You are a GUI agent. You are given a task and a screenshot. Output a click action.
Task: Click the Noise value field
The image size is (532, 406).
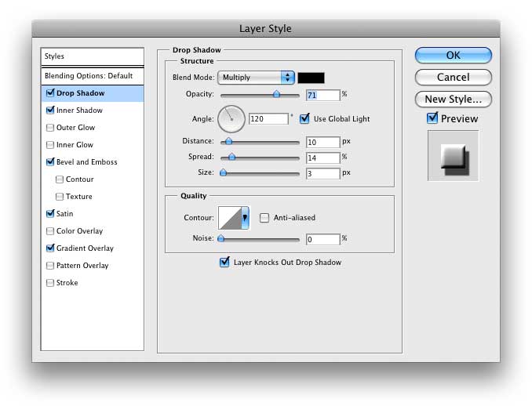[x=322, y=239]
